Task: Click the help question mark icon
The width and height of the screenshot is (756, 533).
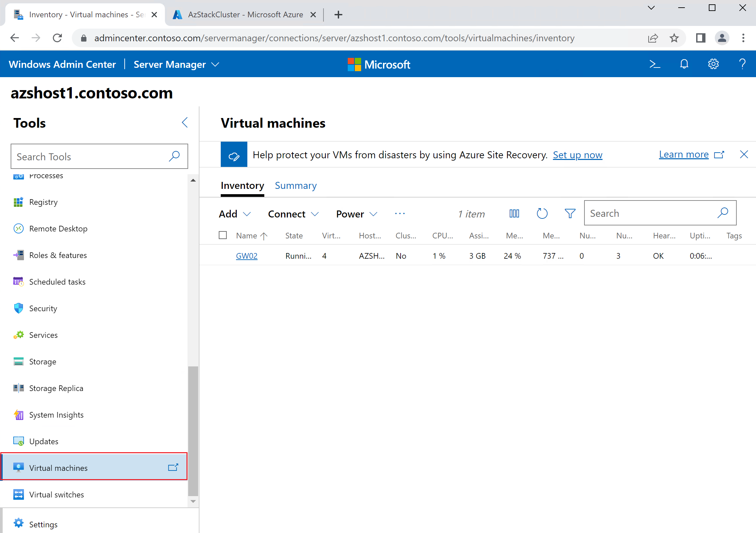Action: 742,64
